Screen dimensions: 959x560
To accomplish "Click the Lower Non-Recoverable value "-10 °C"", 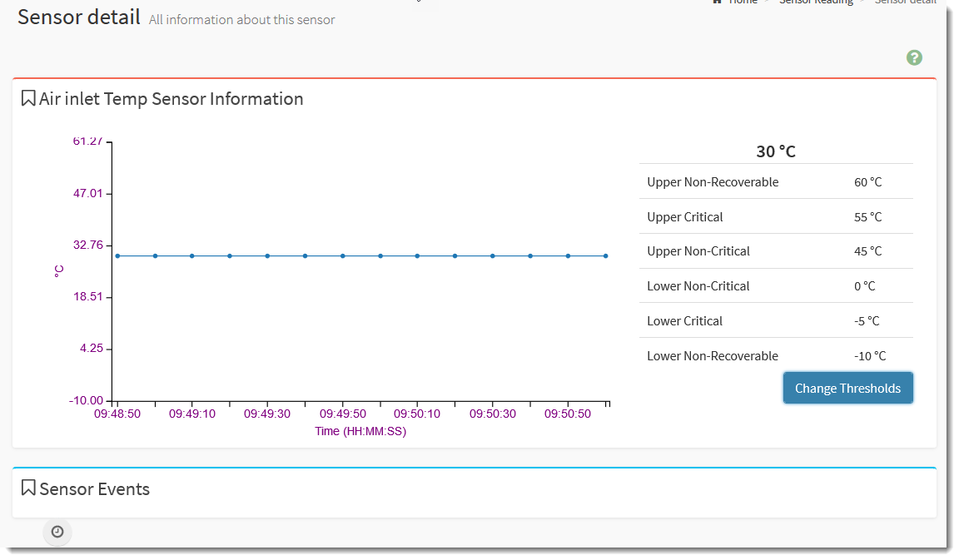I will (870, 356).
